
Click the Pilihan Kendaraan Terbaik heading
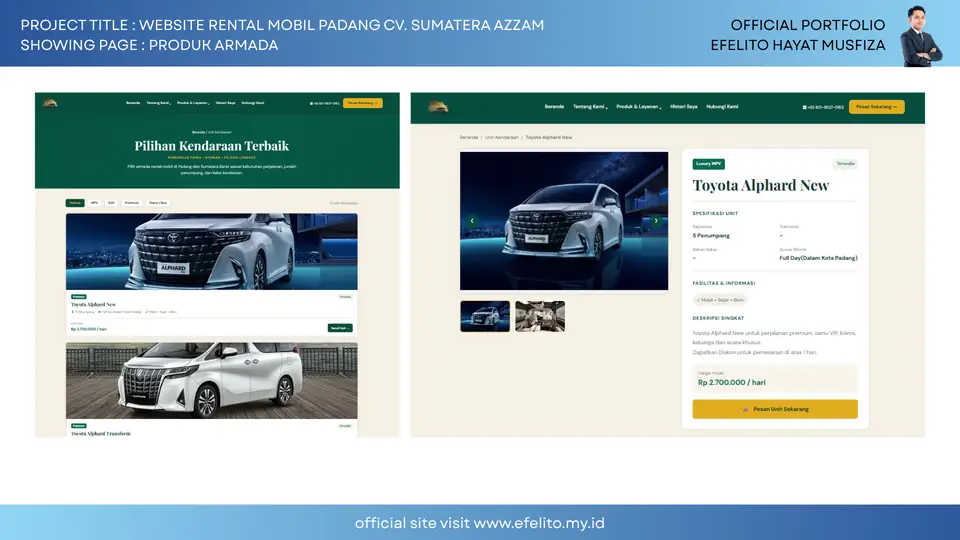click(212, 146)
